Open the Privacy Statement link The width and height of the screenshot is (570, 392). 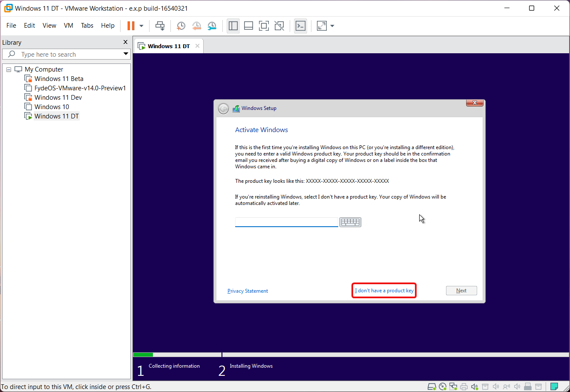(248, 291)
